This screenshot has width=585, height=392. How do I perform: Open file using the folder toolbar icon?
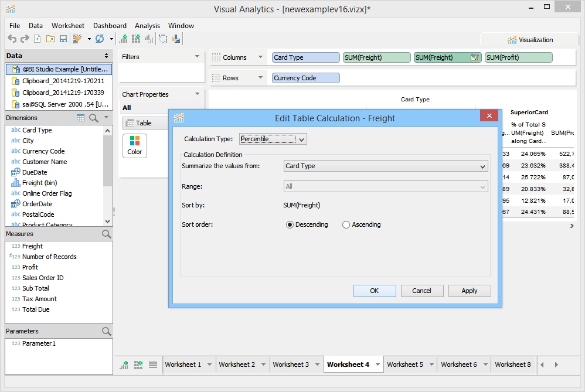pyautogui.click(x=50, y=39)
